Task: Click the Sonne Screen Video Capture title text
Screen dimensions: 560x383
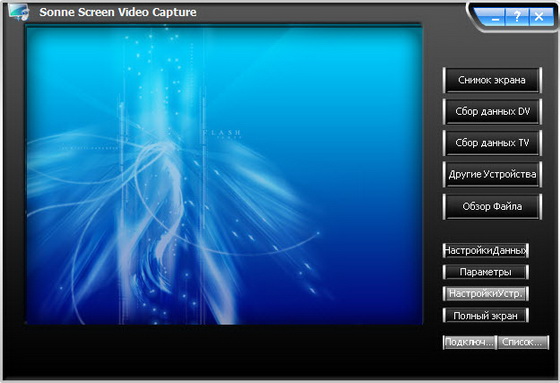Action: pos(118,12)
